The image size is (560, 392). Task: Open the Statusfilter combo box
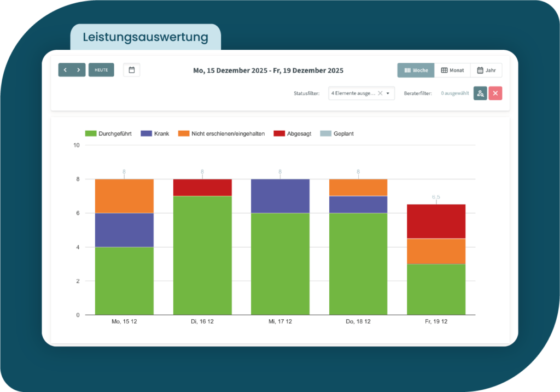pos(353,93)
